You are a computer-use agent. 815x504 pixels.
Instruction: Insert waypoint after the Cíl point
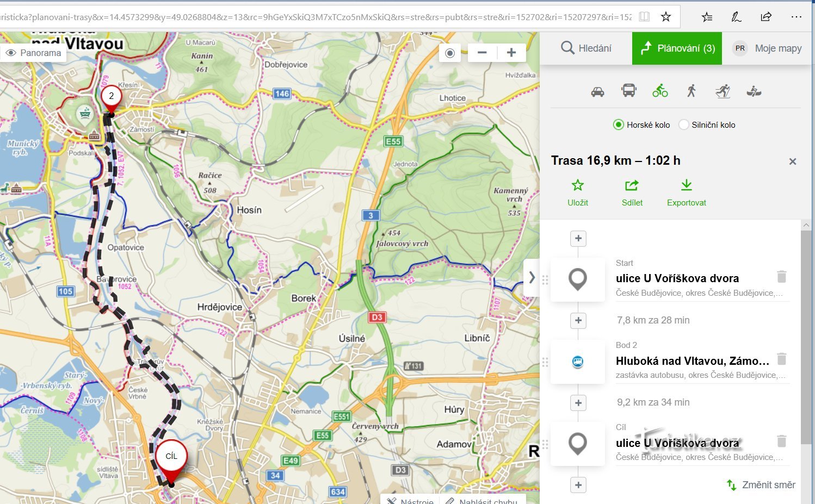click(578, 485)
